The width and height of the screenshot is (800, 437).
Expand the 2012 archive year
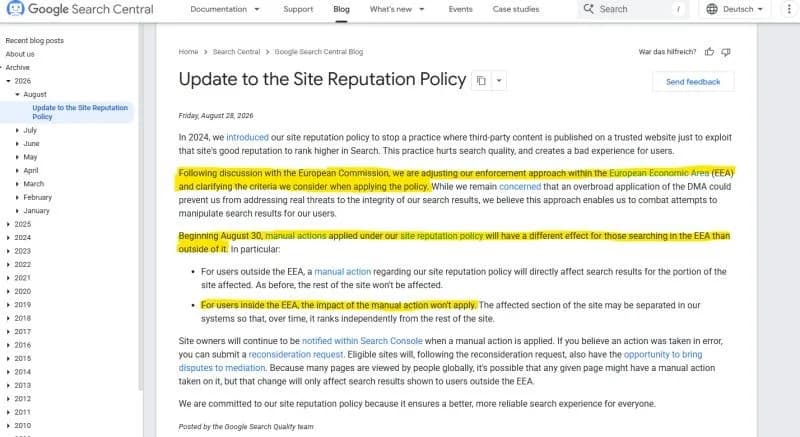point(8,399)
